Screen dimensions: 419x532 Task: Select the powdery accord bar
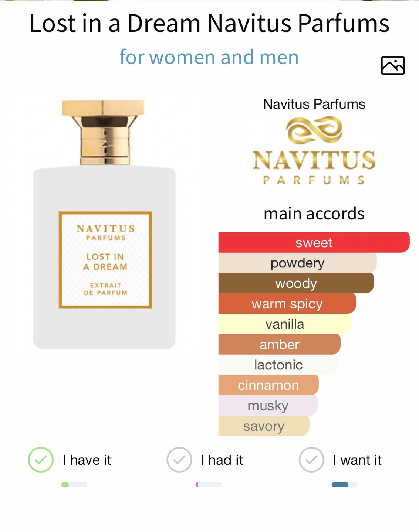[297, 263]
